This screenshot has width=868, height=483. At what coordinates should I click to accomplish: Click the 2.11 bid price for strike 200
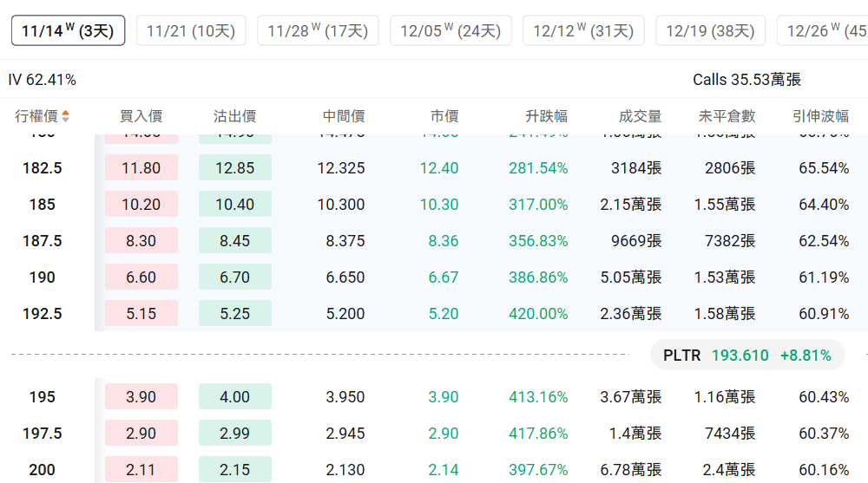pyautogui.click(x=141, y=470)
